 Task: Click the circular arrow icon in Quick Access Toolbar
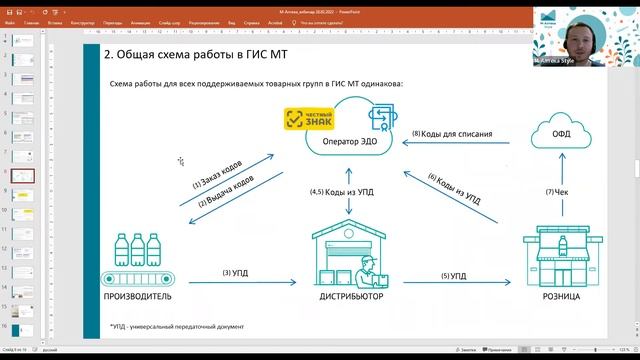45,12
